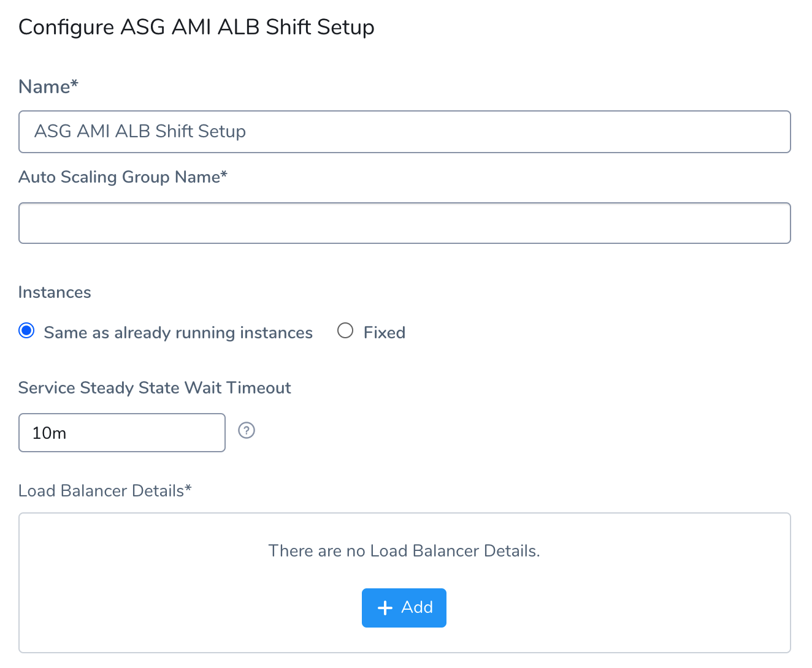Click the Same as already running instances label
This screenshot has width=812, height=668.
[x=178, y=332]
